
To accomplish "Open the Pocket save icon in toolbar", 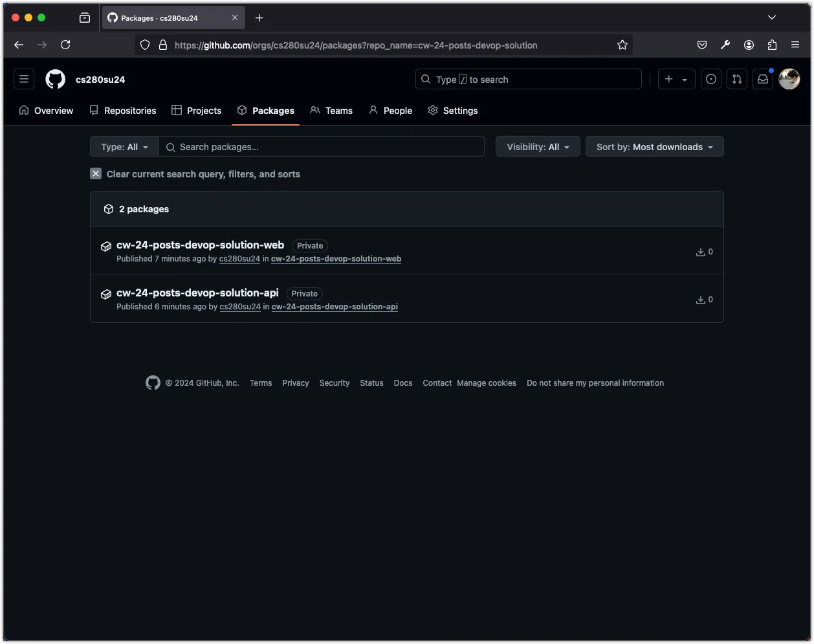I will click(702, 45).
